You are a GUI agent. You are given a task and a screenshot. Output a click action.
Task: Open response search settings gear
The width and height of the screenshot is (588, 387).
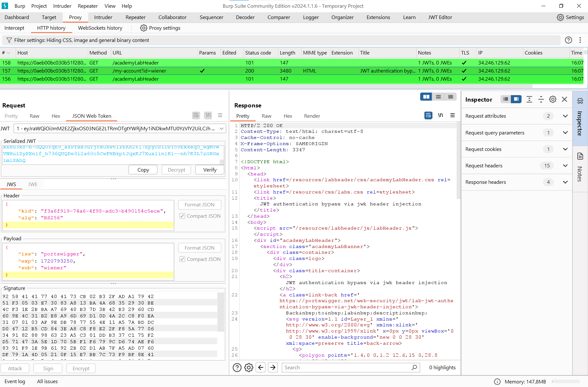tap(249, 368)
